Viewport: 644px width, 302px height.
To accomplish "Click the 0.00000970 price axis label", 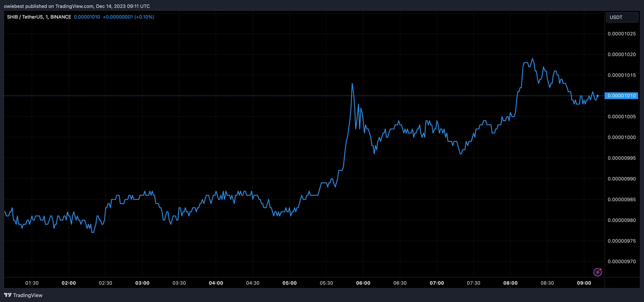I will [x=622, y=262].
